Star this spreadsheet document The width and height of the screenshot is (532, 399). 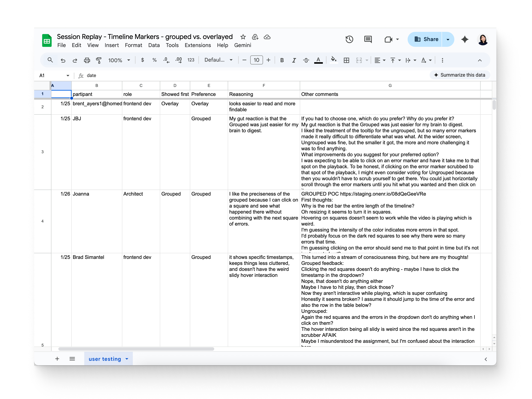[243, 37]
